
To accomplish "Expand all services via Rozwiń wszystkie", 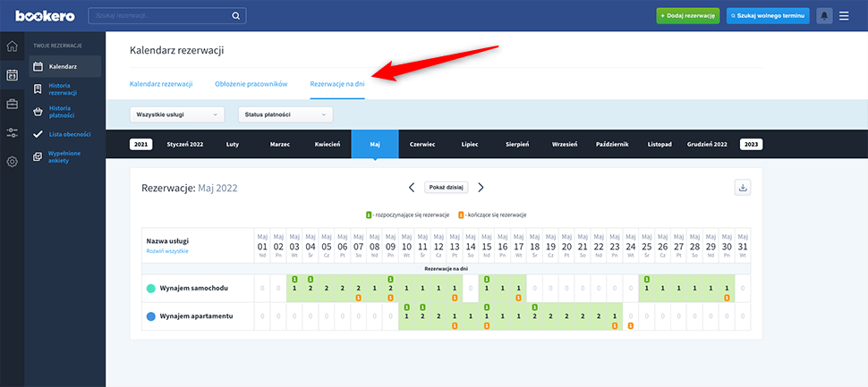I will click(166, 251).
